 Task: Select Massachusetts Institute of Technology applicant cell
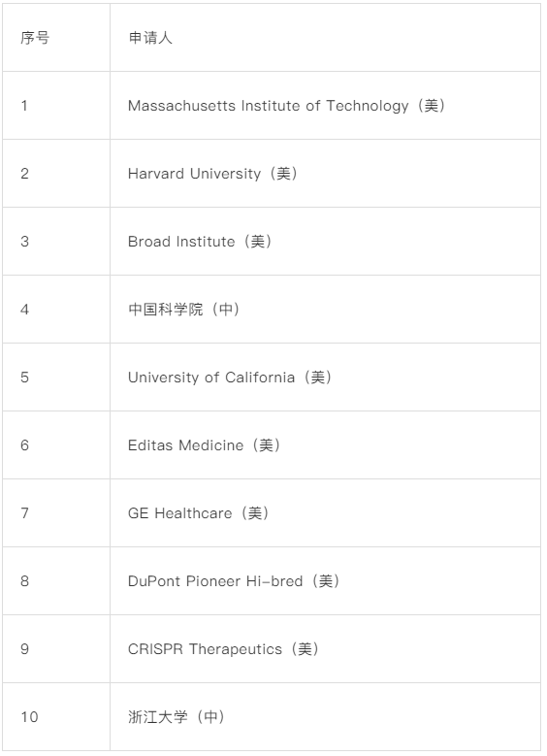[x=325, y=106]
